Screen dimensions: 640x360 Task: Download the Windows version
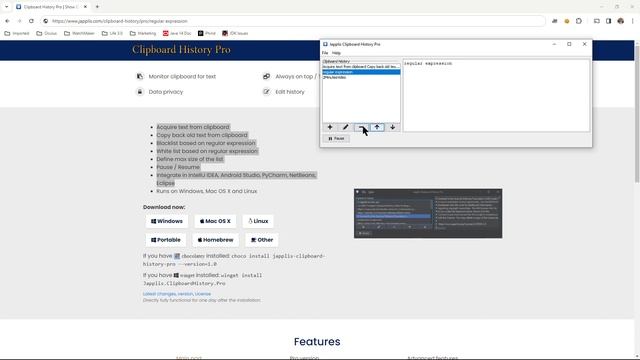point(167,221)
